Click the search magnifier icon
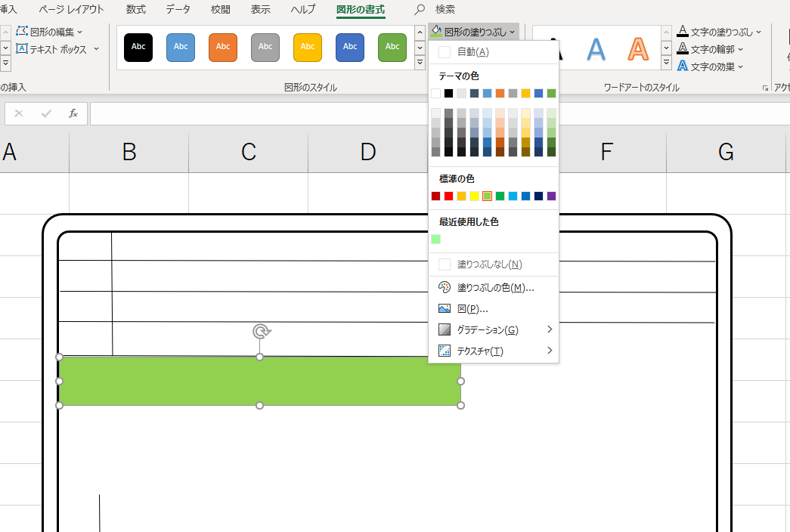 420,10
